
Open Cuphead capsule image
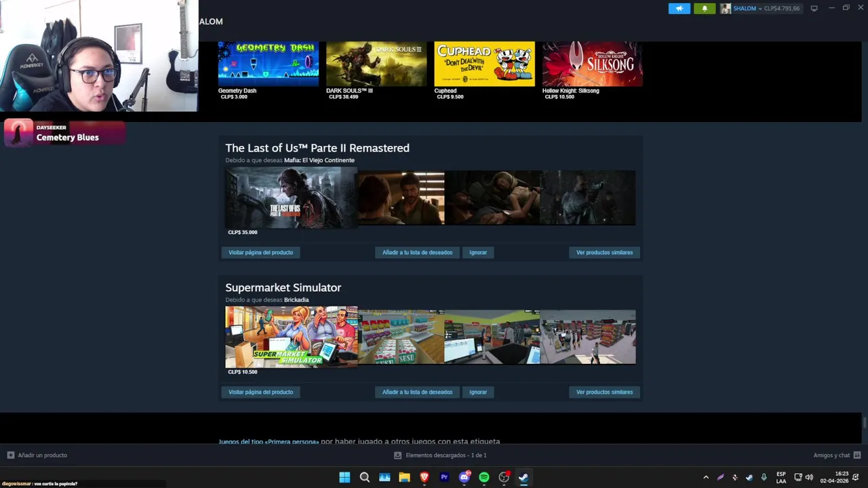point(484,64)
